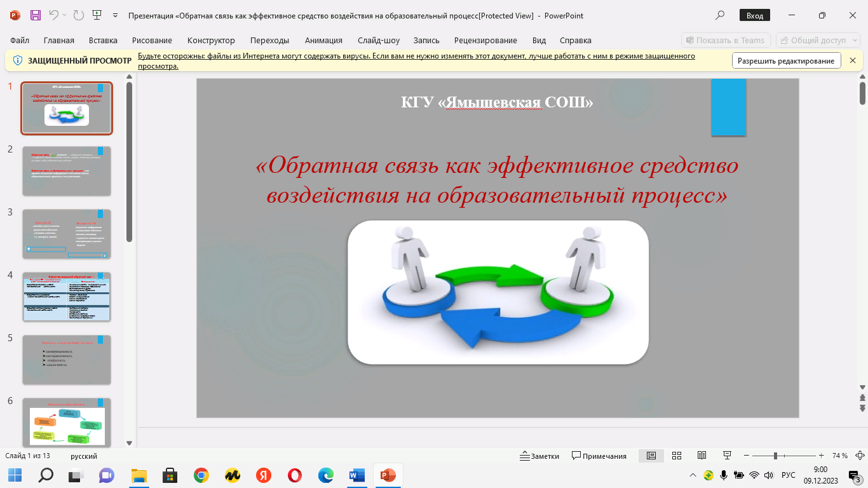Switch to the Слайд-шоу tab

(379, 40)
